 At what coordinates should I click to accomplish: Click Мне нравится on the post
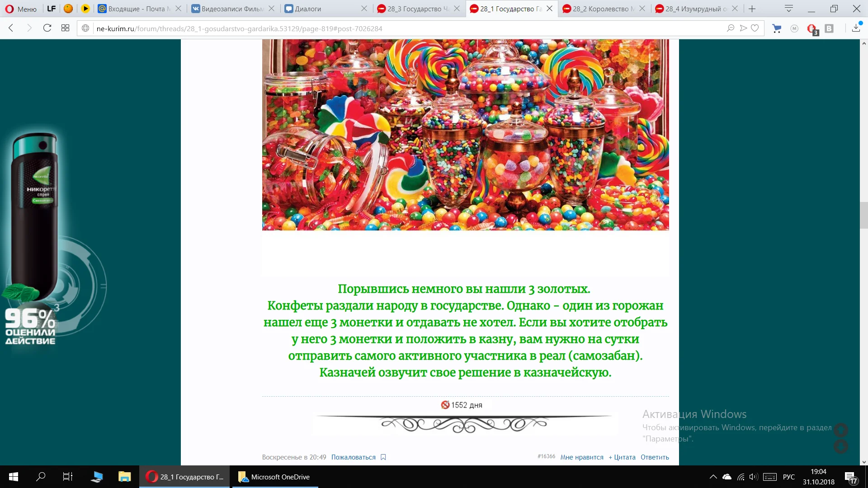pos(581,457)
